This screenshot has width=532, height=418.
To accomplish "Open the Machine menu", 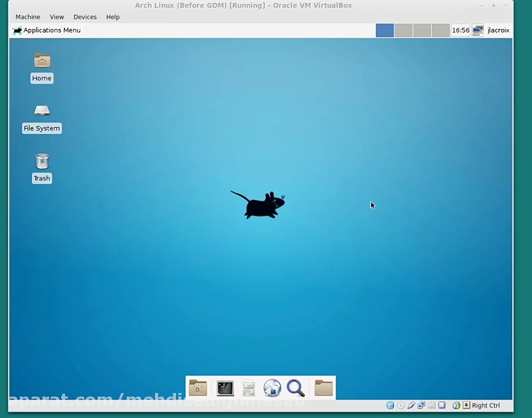I will tap(27, 17).
